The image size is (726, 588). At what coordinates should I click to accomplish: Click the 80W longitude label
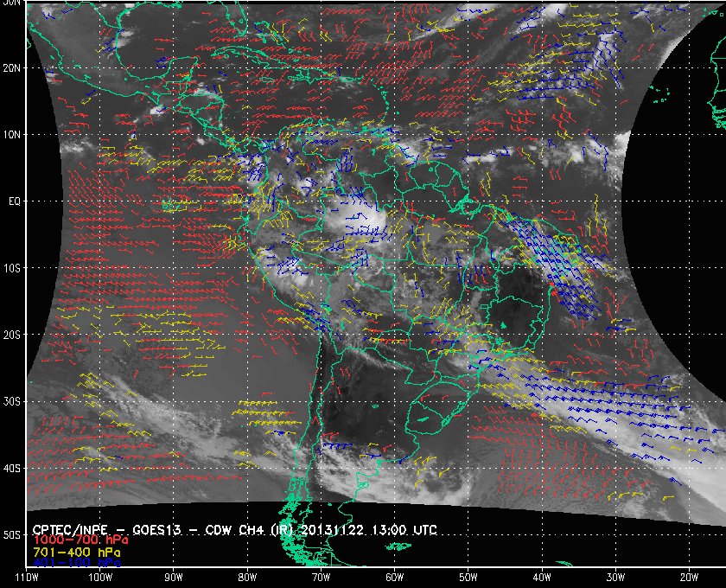pos(247,578)
